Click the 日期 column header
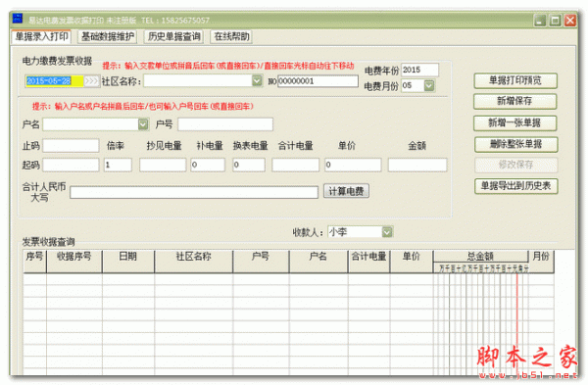This screenshot has height=385, width=588. pyautogui.click(x=128, y=262)
